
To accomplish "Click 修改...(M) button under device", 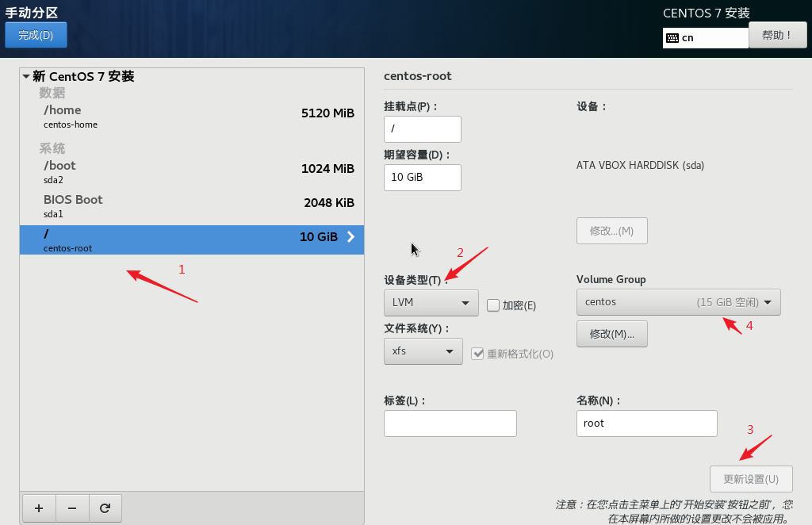I will click(611, 231).
